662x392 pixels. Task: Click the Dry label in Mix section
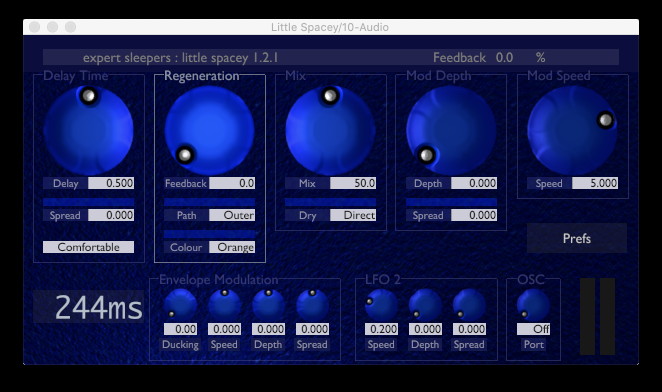click(307, 215)
